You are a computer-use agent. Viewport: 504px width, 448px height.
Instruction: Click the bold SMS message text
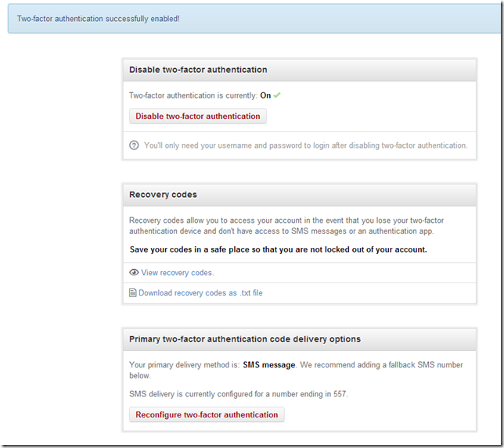coord(269,365)
